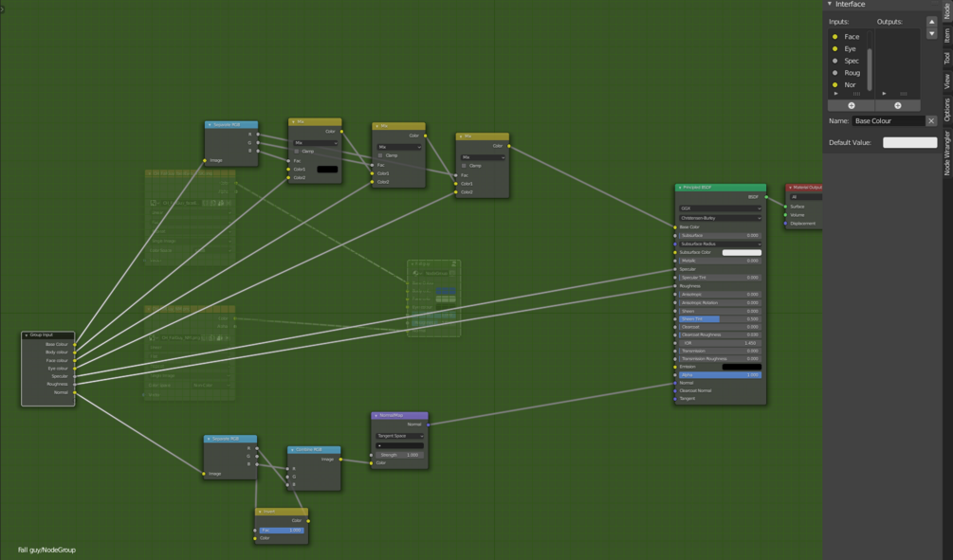953x560 pixels.
Task: Click the Base Colour output socket on Group Input
Action: coord(75,344)
